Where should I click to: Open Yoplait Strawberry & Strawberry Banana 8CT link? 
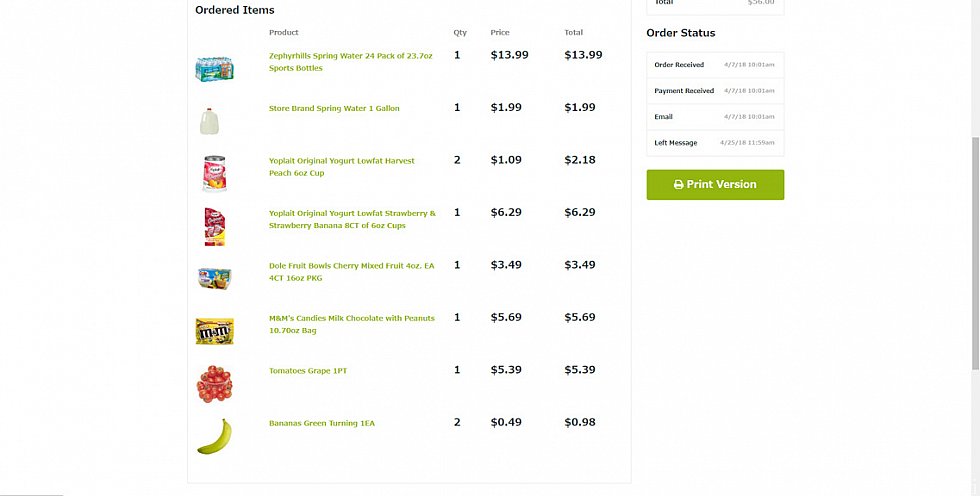(352, 219)
